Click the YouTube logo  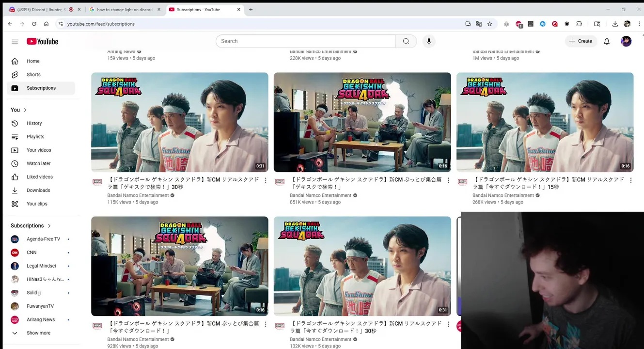click(42, 41)
